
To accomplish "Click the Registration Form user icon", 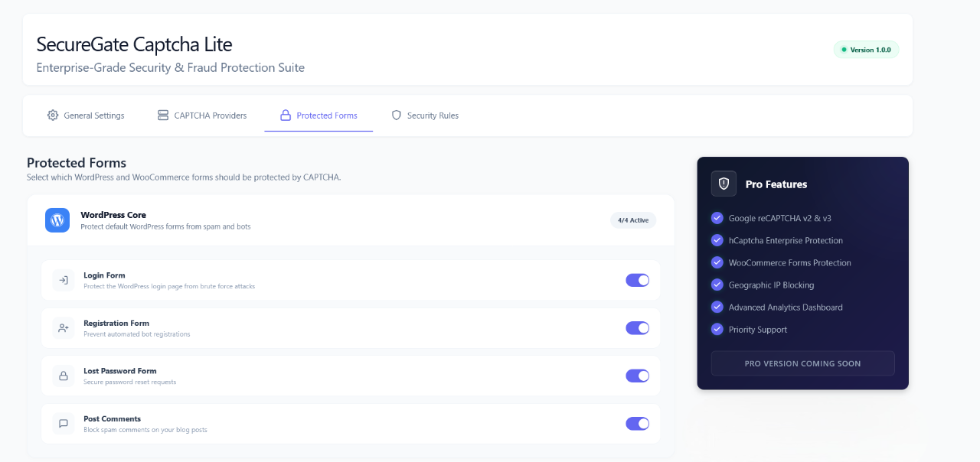I will [x=63, y=328].
